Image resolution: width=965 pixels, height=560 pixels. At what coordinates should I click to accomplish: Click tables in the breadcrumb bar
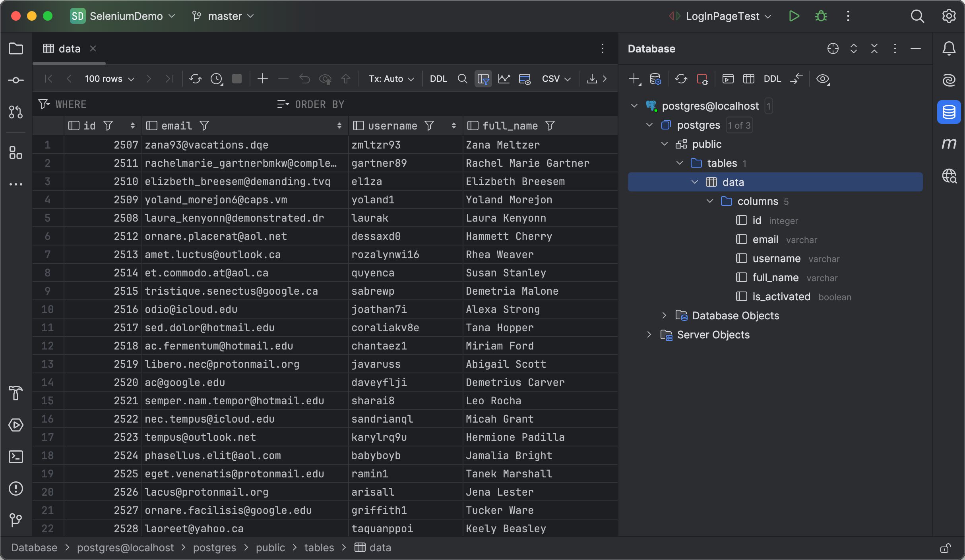(319, 548)
